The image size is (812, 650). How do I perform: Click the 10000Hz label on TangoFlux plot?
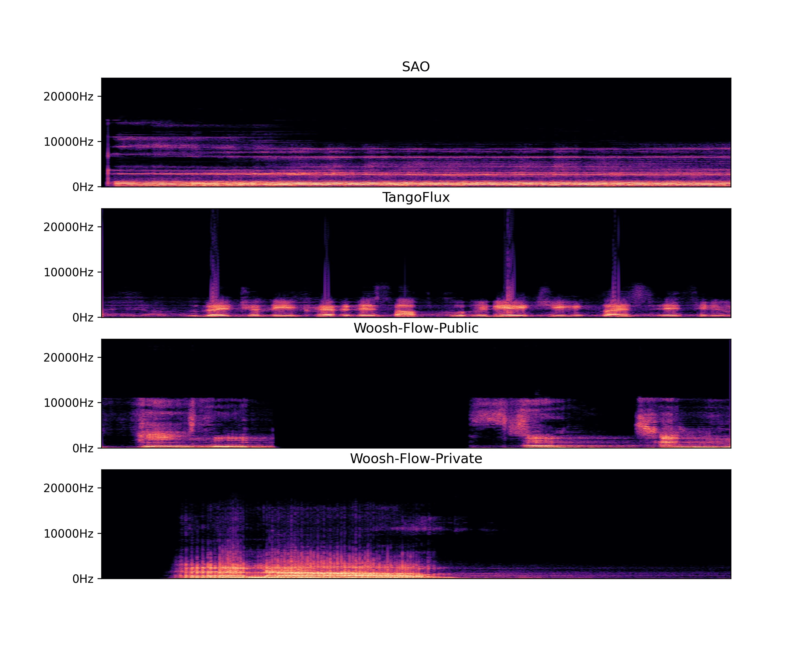click(x=68, y=272)
